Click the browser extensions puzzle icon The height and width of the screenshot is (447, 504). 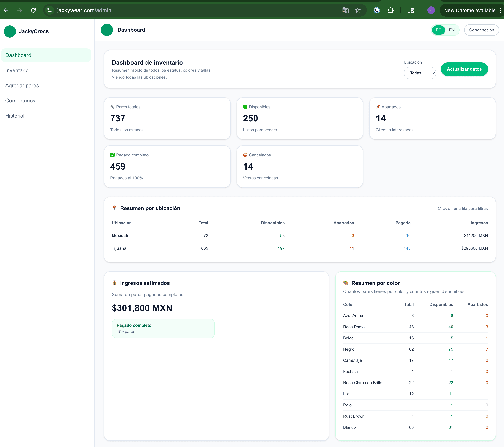[x=391, y=10]
